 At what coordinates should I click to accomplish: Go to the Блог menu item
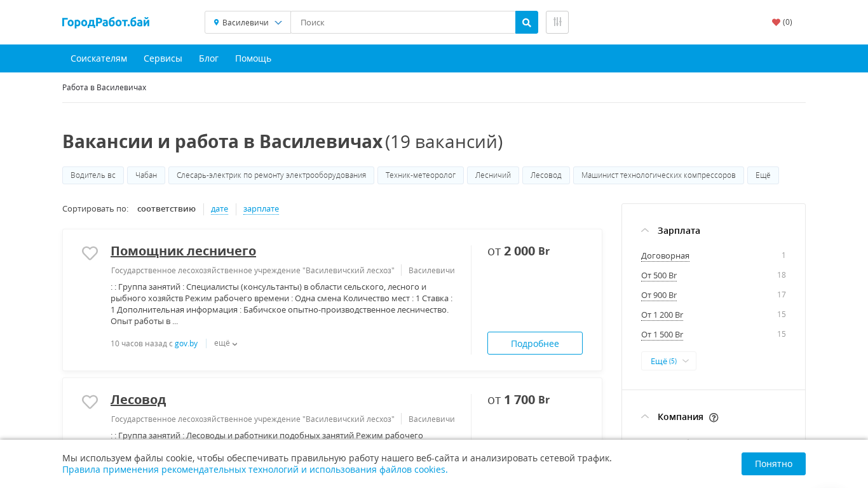pos(208,58)
